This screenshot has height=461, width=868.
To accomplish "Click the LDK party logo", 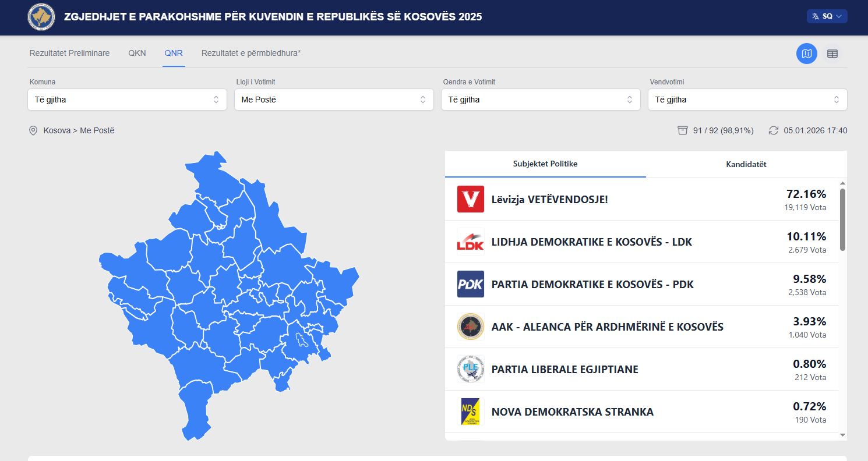I will coord(470,242).
